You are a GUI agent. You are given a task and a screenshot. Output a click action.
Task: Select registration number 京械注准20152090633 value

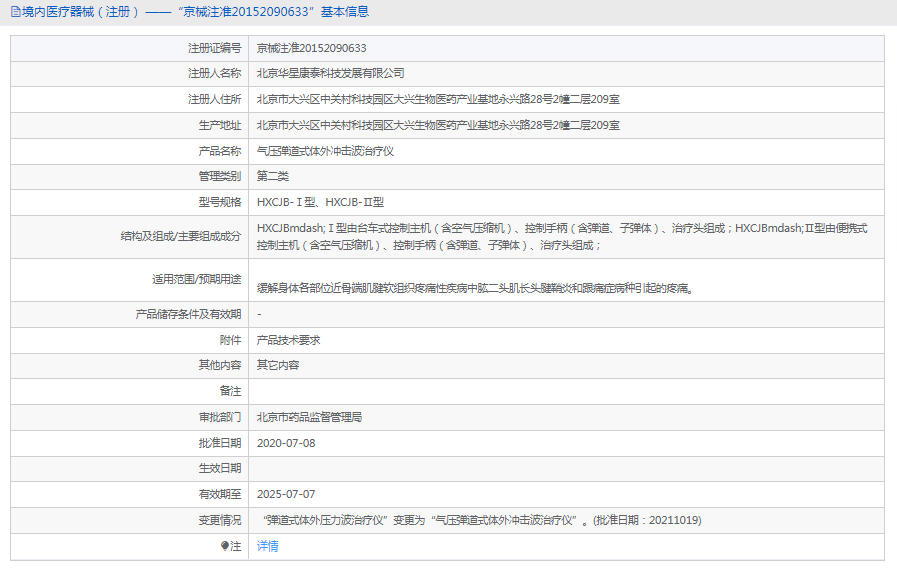(x=312, y=49)
